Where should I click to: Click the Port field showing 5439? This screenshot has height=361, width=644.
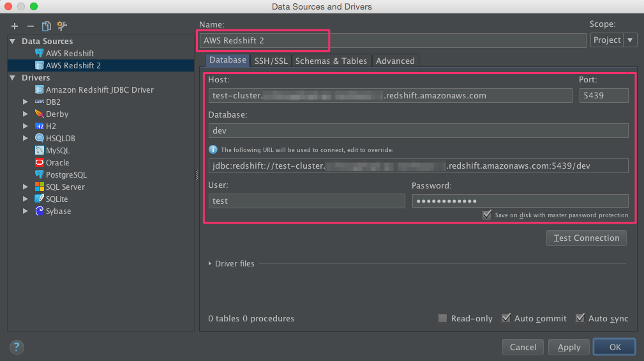(604, 95)
